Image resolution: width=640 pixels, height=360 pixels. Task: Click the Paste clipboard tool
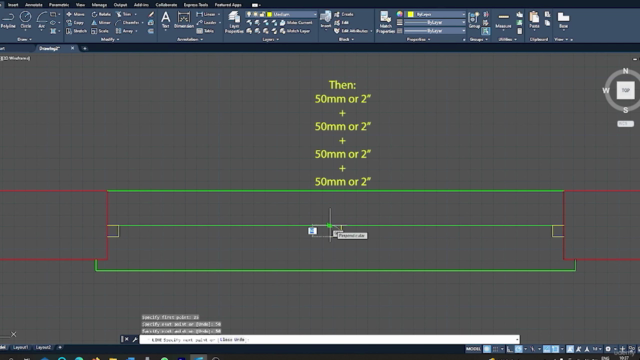[x=534, y=20]
